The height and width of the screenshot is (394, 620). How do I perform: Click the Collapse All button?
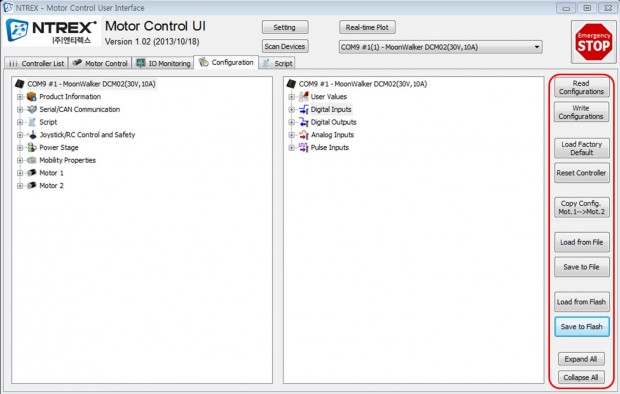[x=581, y=377]
